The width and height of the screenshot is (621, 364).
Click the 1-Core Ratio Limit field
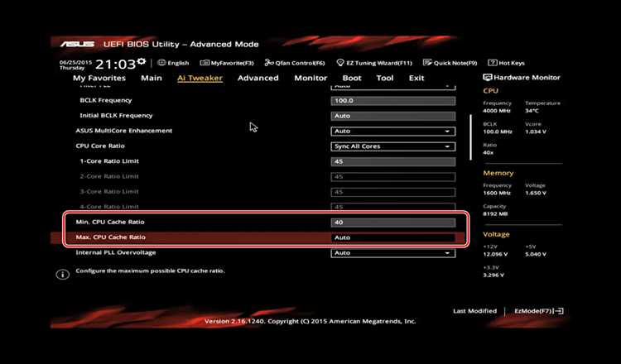[x=392, y=161]
